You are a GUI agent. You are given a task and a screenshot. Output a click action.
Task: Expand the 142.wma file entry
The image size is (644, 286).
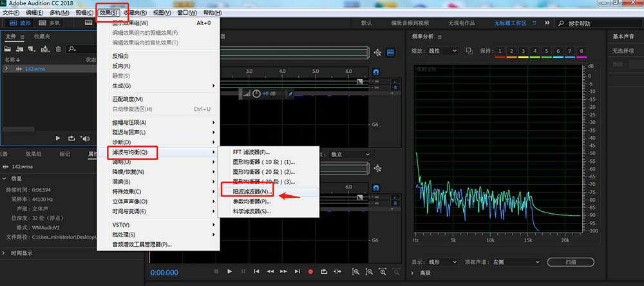(6, 69)
